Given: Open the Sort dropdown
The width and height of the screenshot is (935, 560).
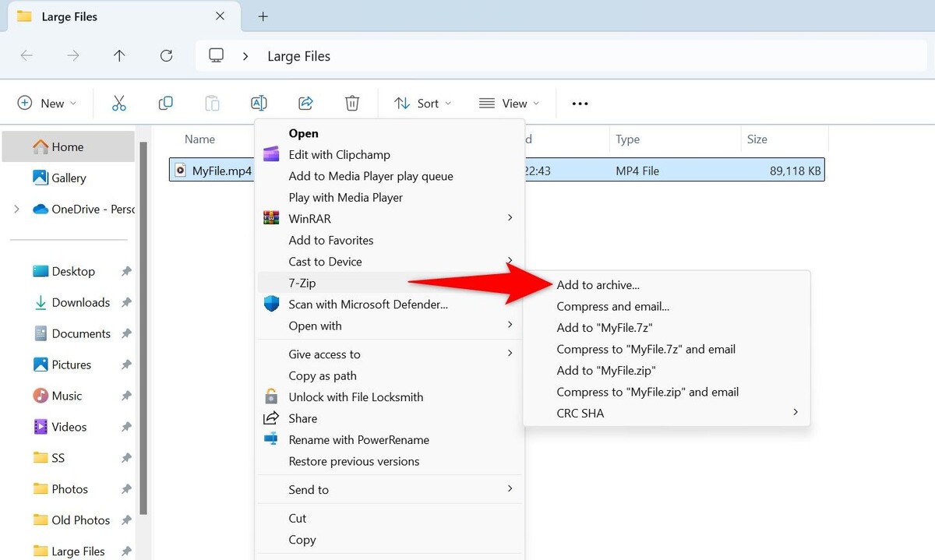Looking at the screenshot, I should [x=422, y=103].
